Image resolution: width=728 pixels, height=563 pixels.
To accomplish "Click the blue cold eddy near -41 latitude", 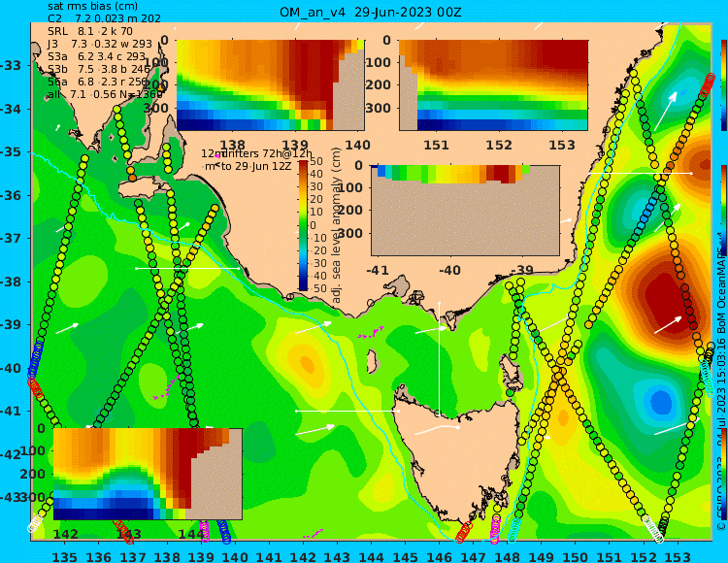I will pos(660,402).
